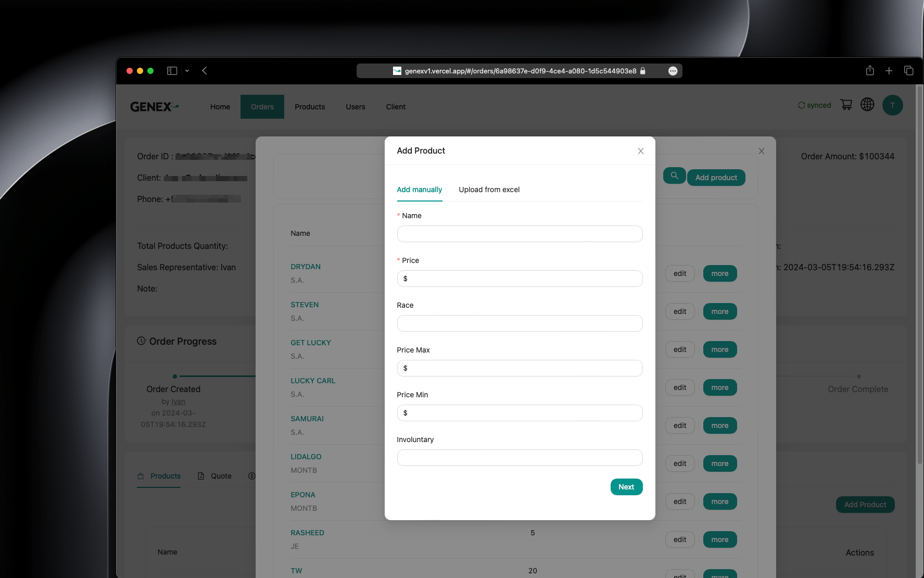The width and height of the screenshot is (924, 578).
Task: Click more for STEVEN row
Action: point(720,311)
